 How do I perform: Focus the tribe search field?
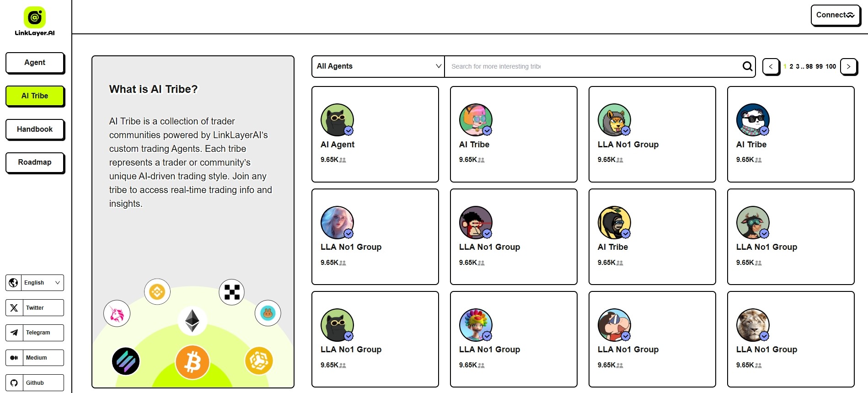[594, 66]
